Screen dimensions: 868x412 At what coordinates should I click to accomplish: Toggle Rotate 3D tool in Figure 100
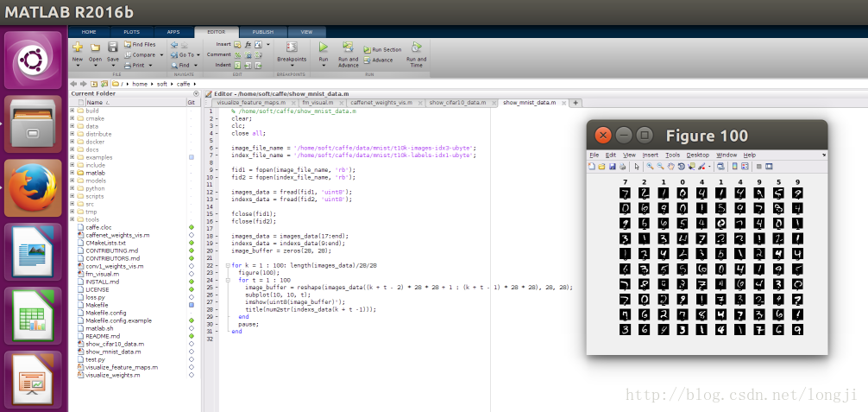coord(682,167)
